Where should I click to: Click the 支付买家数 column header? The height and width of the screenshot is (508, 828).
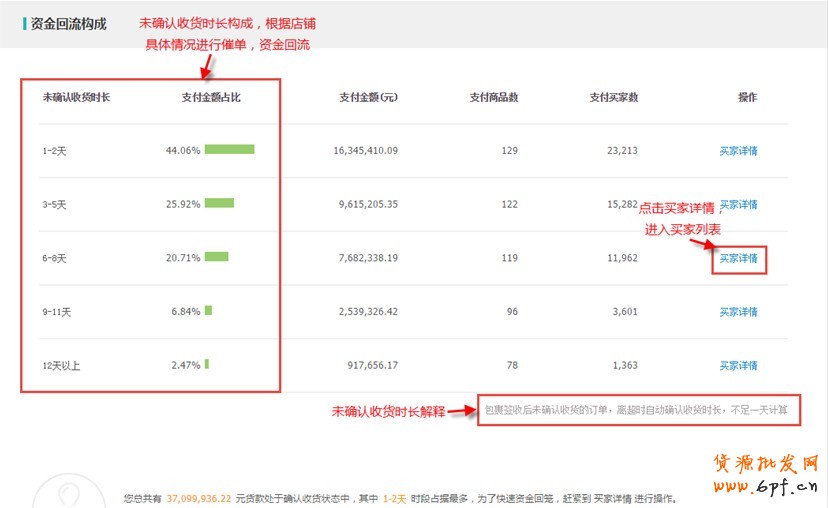coord(614,97)
